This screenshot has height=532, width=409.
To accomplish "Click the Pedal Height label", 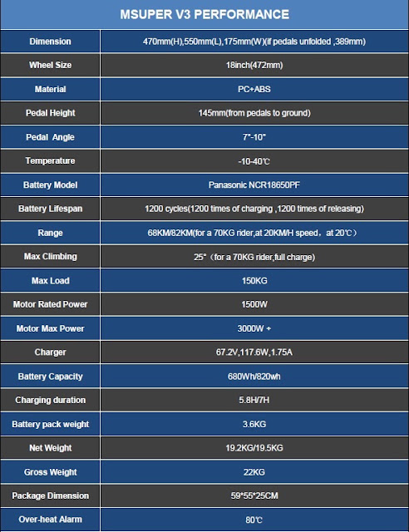I will tap(50, 113).
